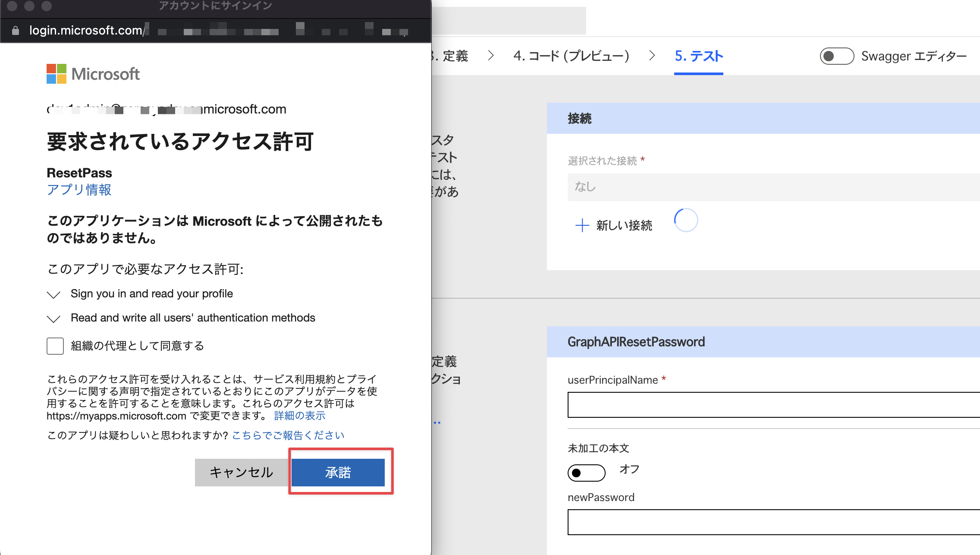Click the 要求されているアクセス許可 heading

tap(180, 142)
